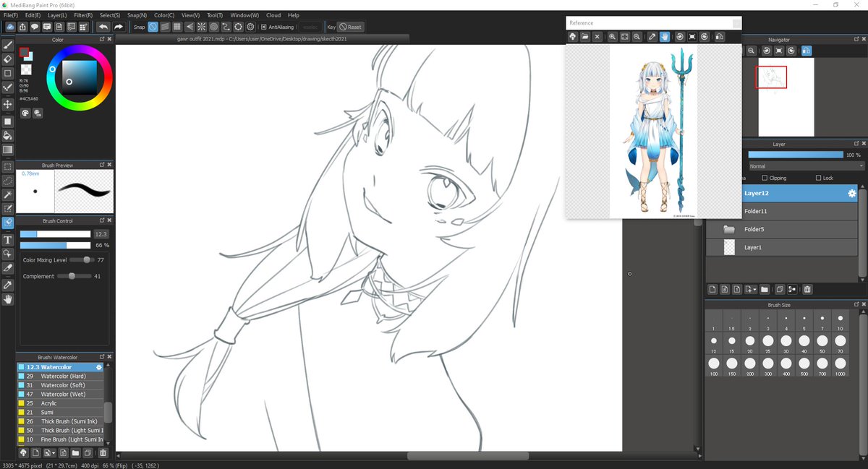Open the Normal blend mode dropdown
Screen dimensions: 868x469
(806, 166)
